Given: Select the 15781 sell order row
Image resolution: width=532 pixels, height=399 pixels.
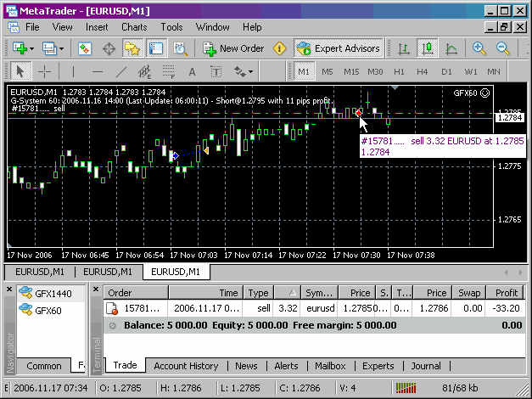Looking at the screenshot, I should coord(314,308).
